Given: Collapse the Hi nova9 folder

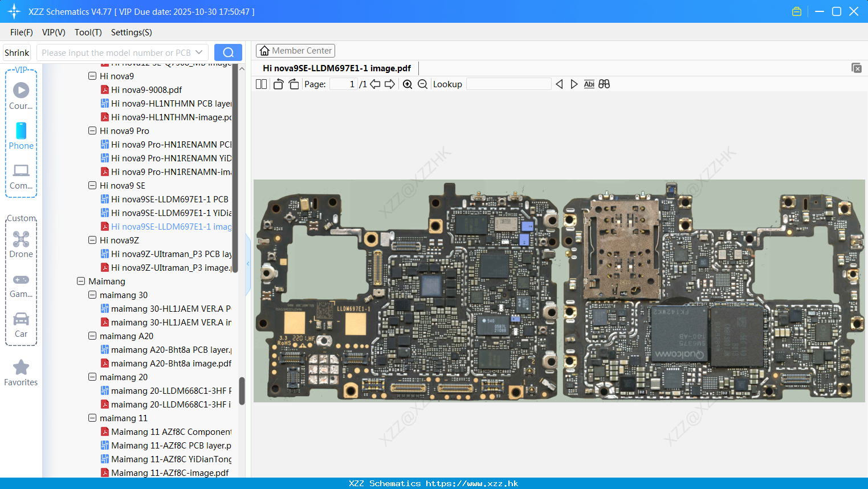Looking at the screenshot, I should (92, 76).
